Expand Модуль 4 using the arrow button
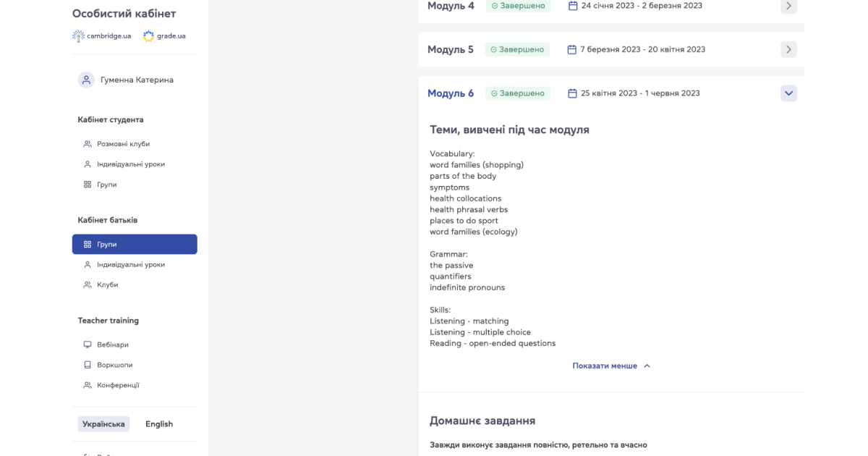This screenshot has height=456, width=868. 789,6
